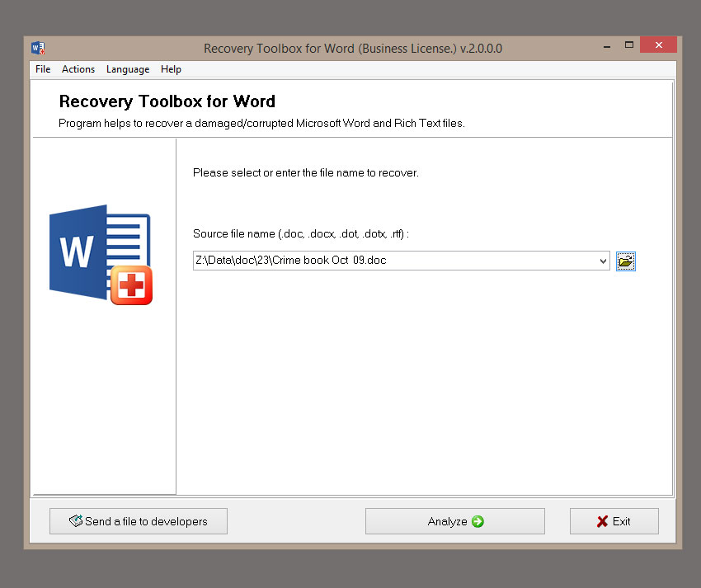Open the Language menu

tap(128, 69)
